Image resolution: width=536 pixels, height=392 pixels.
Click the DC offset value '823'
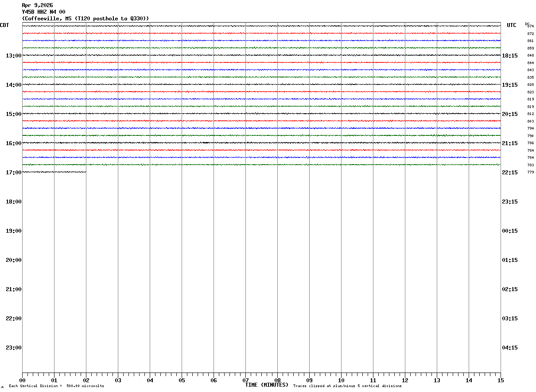531,92
